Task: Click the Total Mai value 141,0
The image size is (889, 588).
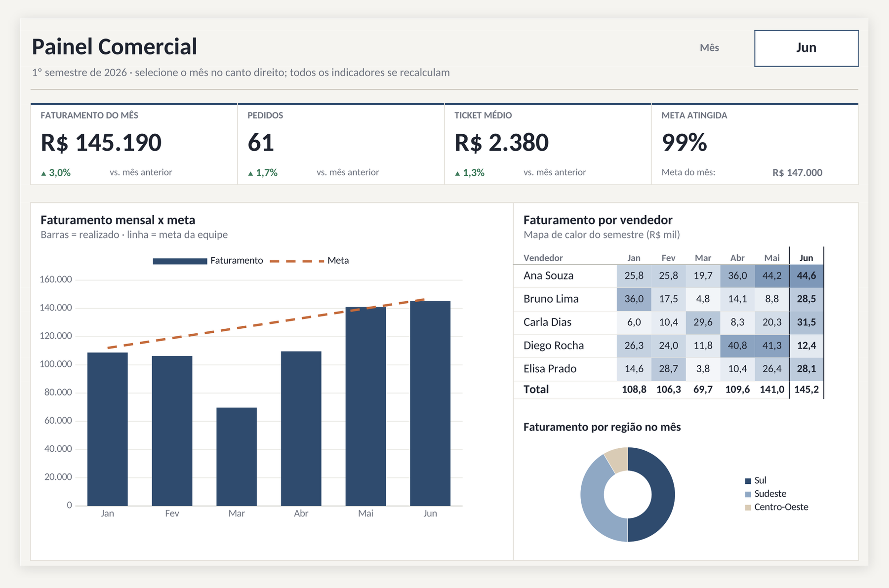Action: (772, 389)
